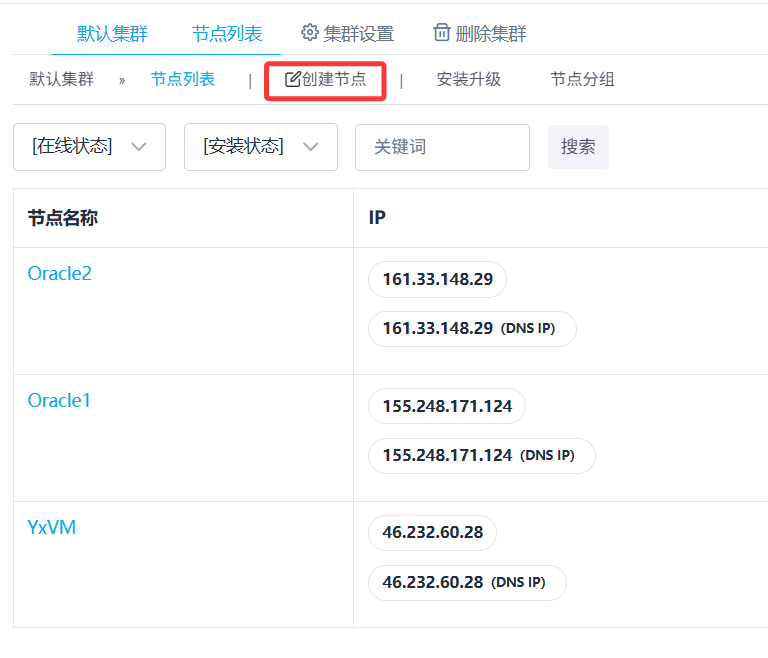The width and height of the screenshot is (768, 658).
Task: Switch to the 节点列表 tab
Action: click(x=227, y=34)
